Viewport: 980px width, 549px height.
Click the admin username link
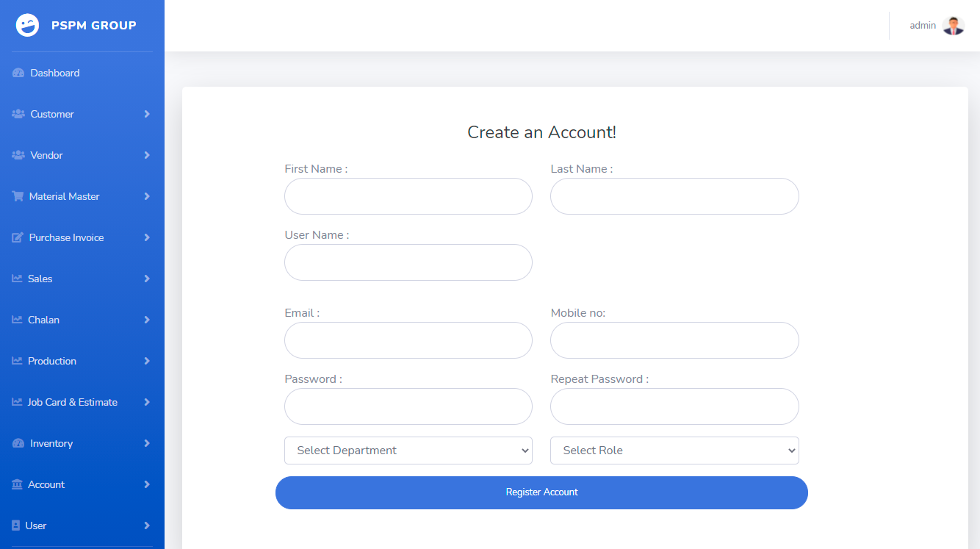(923, 26)
